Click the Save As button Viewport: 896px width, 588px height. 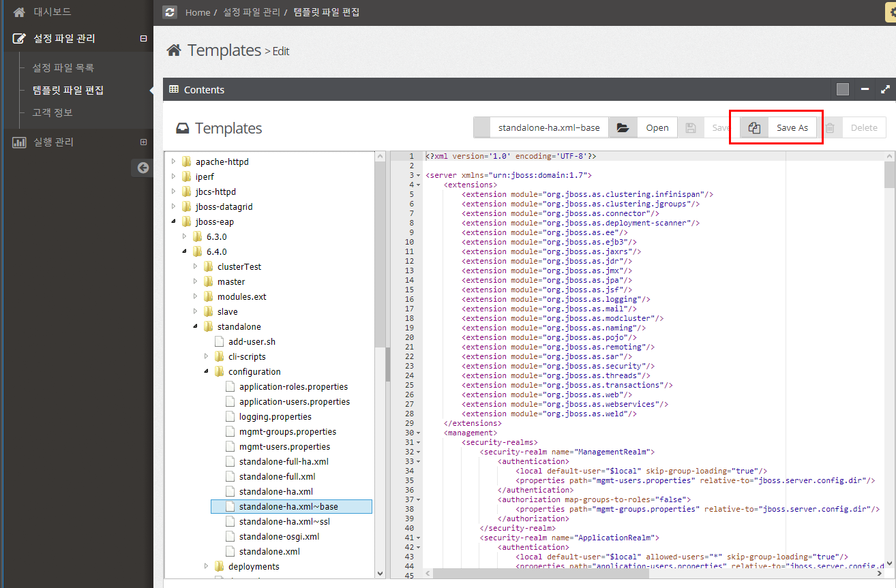click(792, 127)
